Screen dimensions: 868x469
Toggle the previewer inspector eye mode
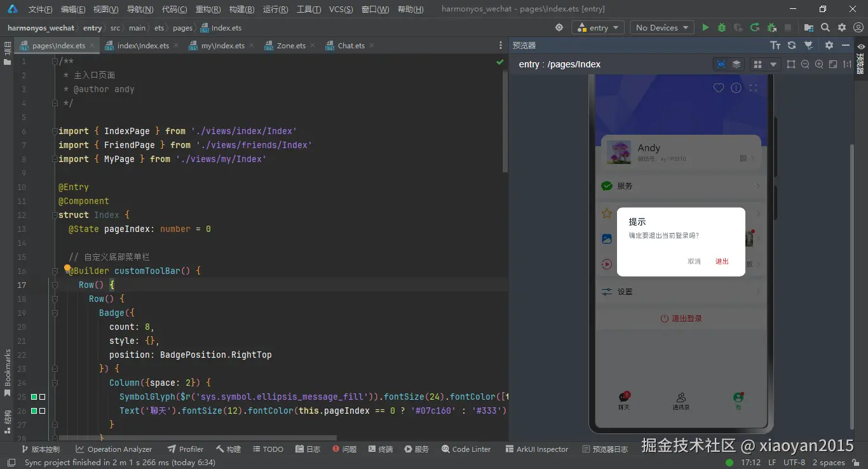(x=721, y=64)
